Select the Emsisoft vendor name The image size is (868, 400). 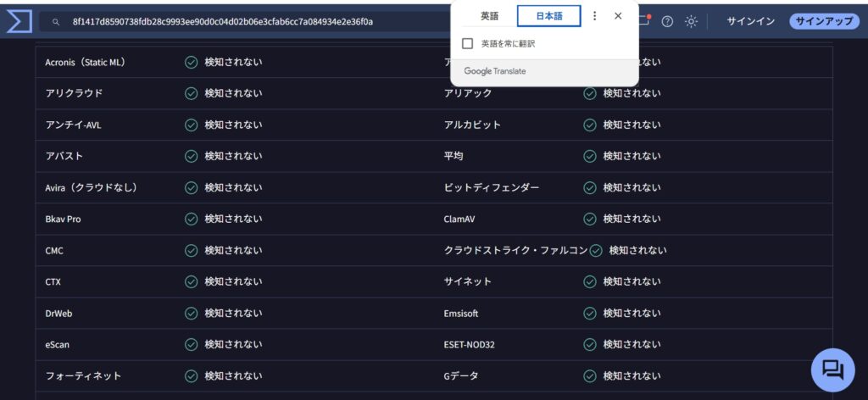pyautogui.click(x=461, y=314)
